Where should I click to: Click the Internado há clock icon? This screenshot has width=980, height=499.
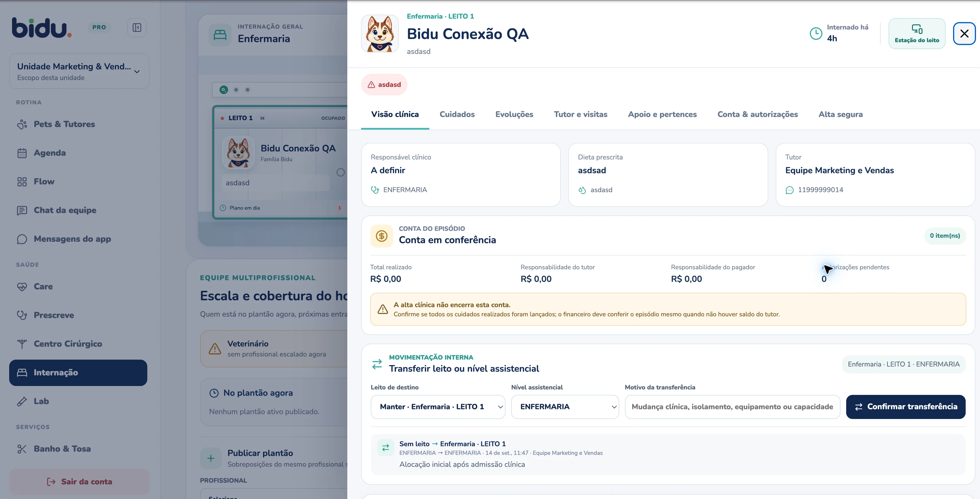click(816, 34)
